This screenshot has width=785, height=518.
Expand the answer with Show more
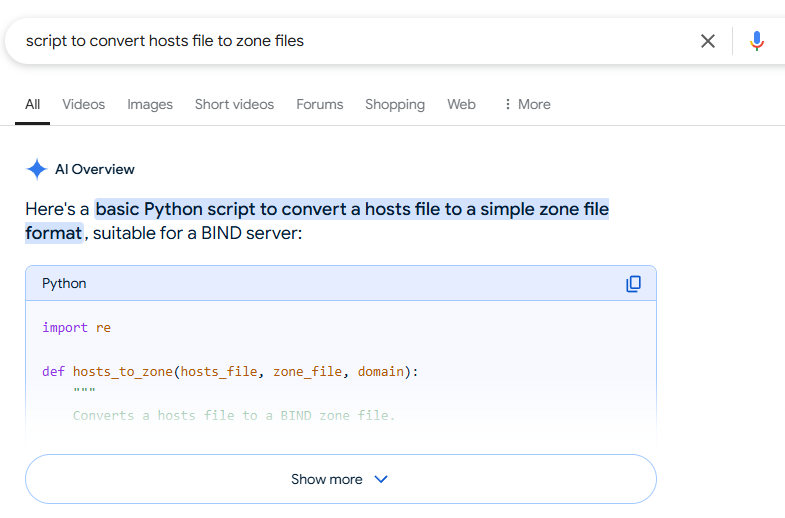pos(340,479)
